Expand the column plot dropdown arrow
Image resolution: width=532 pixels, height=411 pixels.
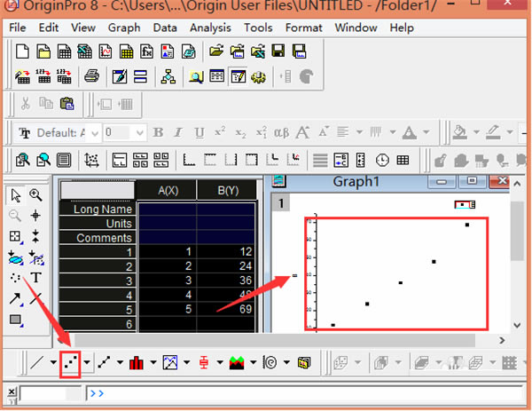coord(153,363)
